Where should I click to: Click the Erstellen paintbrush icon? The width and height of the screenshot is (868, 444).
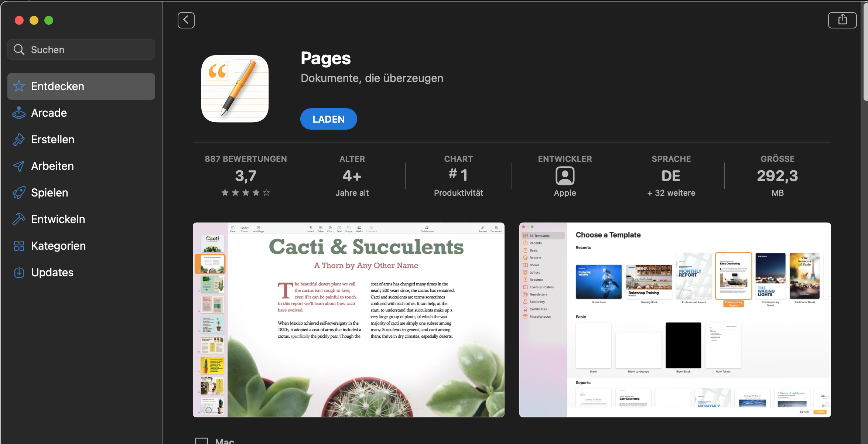[x=19, y=139]
